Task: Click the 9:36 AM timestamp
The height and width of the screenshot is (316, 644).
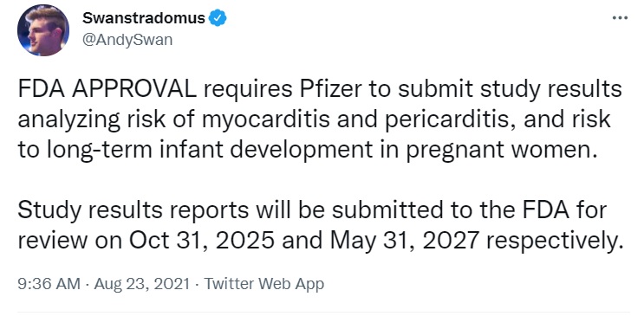Action: tap(49, 284)
